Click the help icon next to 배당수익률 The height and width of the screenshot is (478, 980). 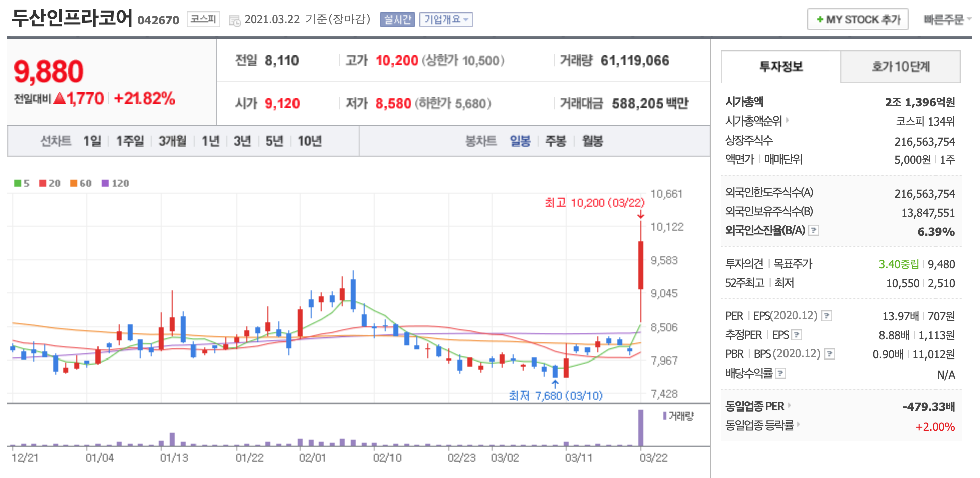[x=780, y=373]
